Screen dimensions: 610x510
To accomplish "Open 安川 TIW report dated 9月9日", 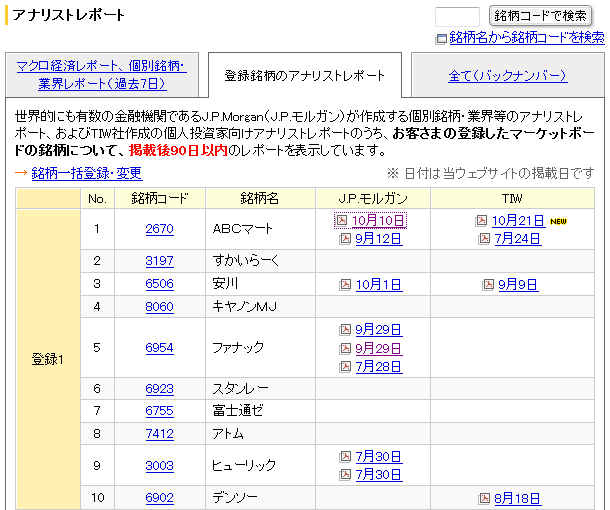I will pos(518,284).
